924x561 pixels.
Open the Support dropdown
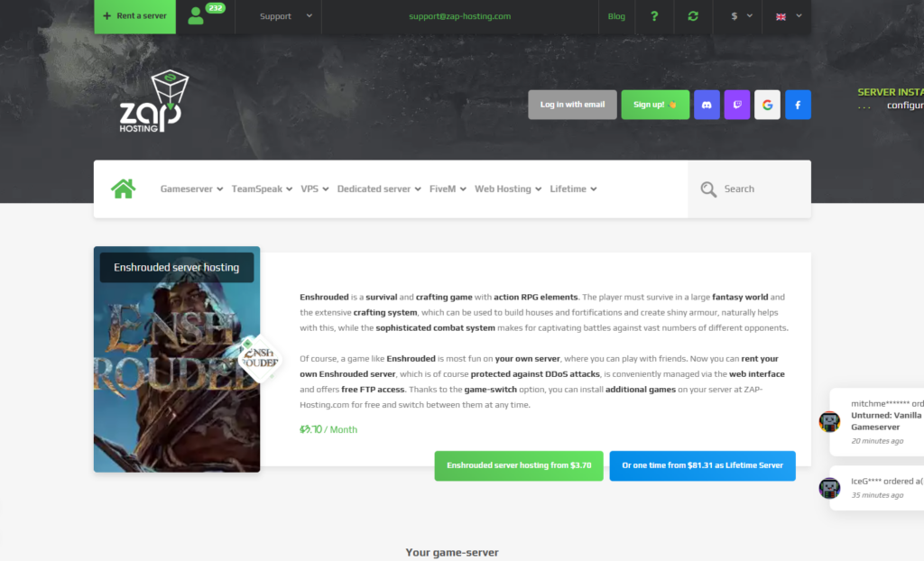pos(286,16)
